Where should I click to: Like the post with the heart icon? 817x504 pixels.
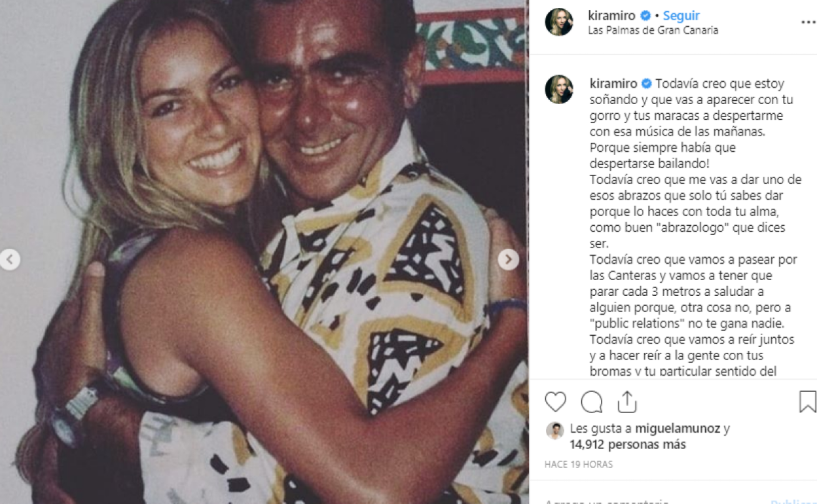(x=555, y=401)
